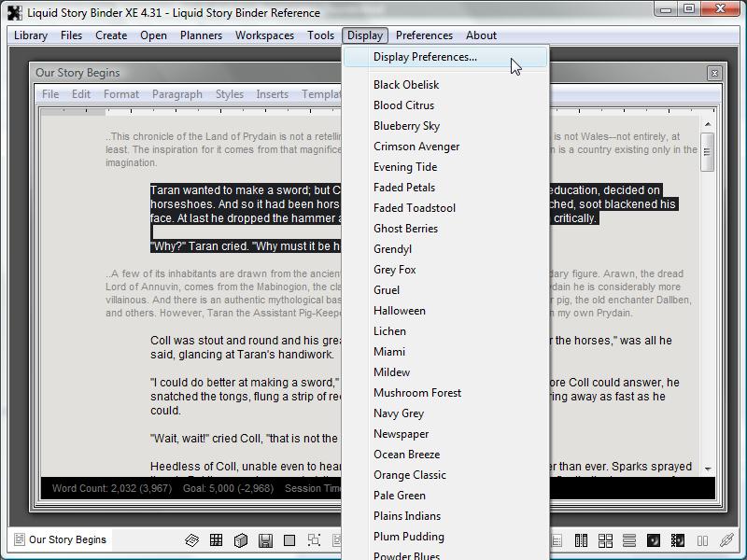747x560 pixels.
Task: Open the Planners menu
Action: coord(201,35)
